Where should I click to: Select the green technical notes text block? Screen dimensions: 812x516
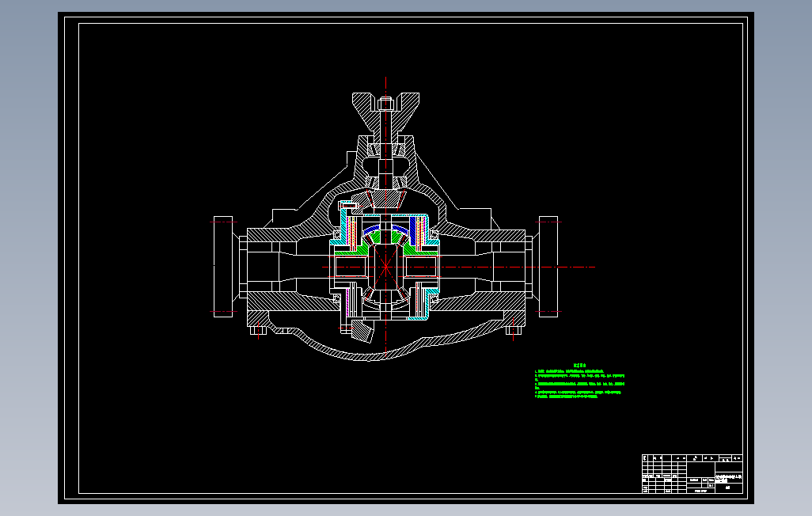click(579, 381)
